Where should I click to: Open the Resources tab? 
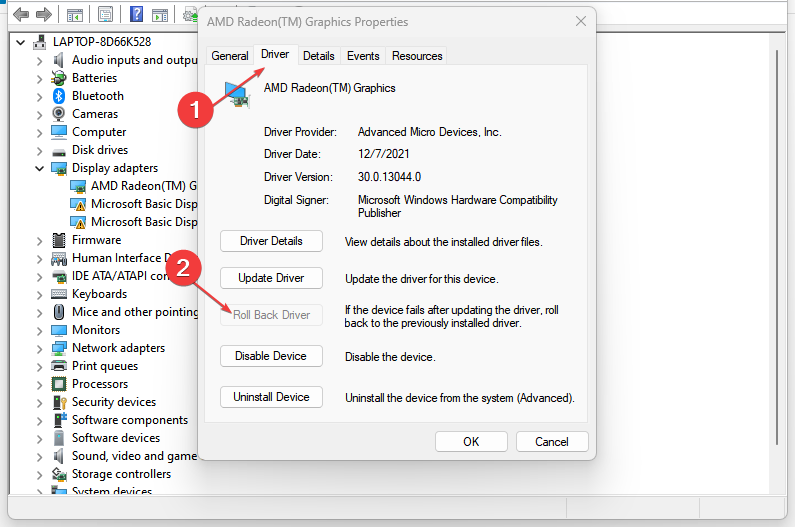point(417,56)
